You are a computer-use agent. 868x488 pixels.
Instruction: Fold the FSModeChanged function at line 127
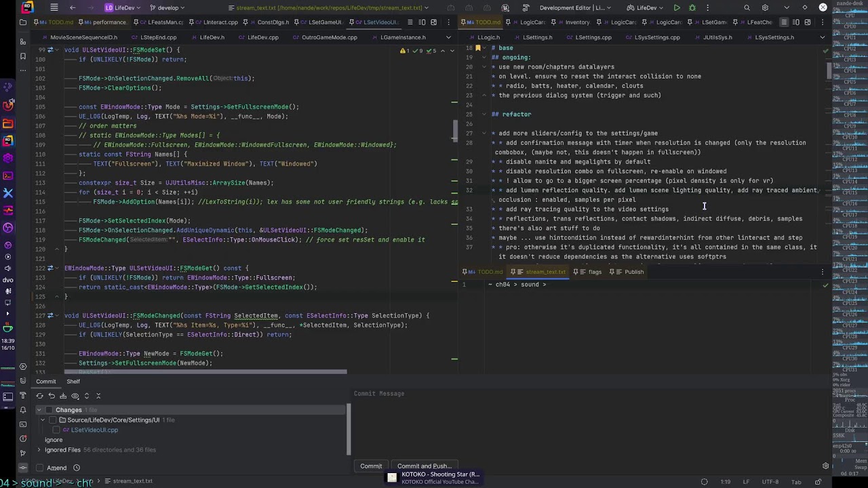(57, 316)
